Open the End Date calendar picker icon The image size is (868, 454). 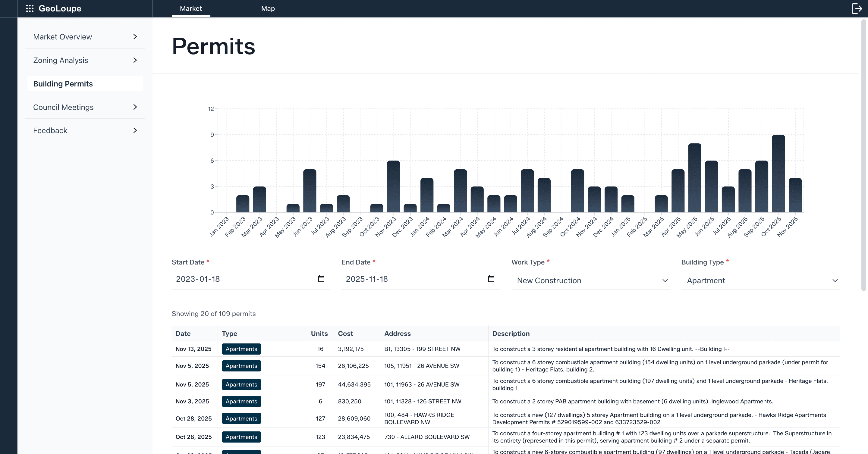tap(491, 279)
